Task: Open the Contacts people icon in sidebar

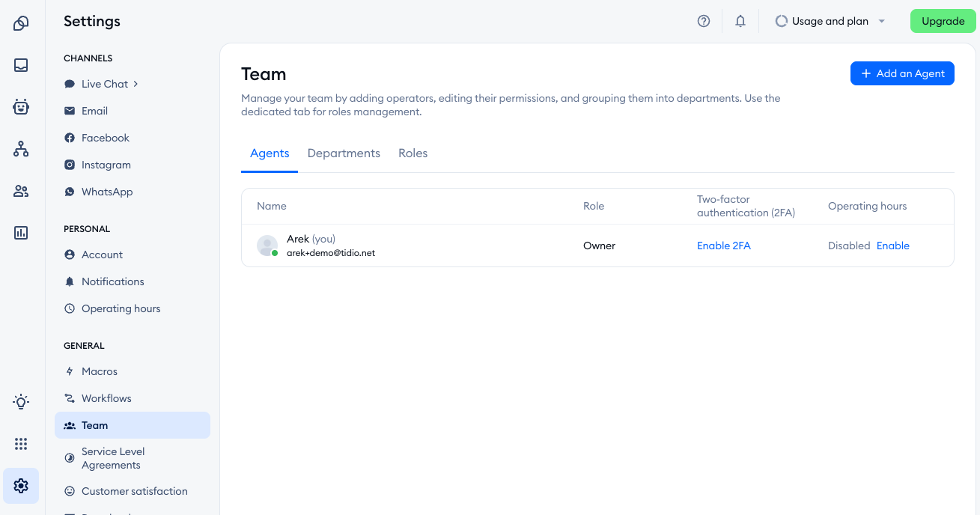Action: click(x=21, y=191)
